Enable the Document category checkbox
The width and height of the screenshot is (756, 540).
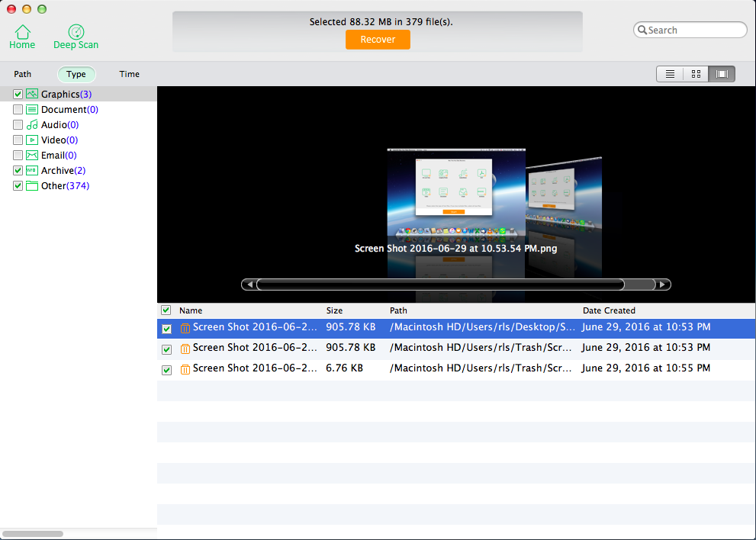(x=18, y=110)
